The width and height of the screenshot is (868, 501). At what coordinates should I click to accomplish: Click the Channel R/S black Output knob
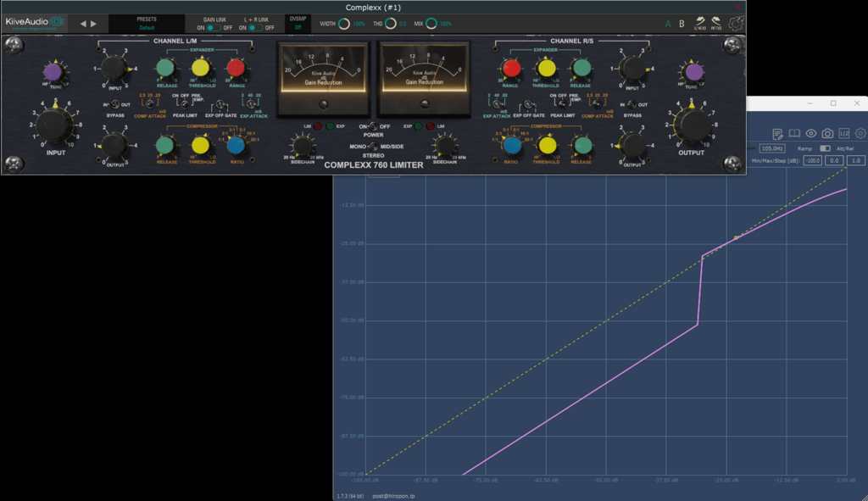(632, 146)
